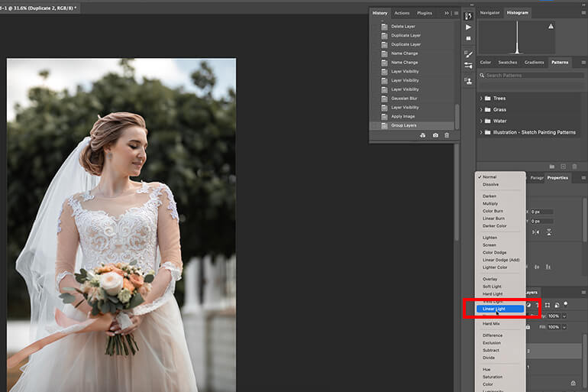
Task: Open the Clone Source stamp panel icon
Action: (x=468, y=81)
